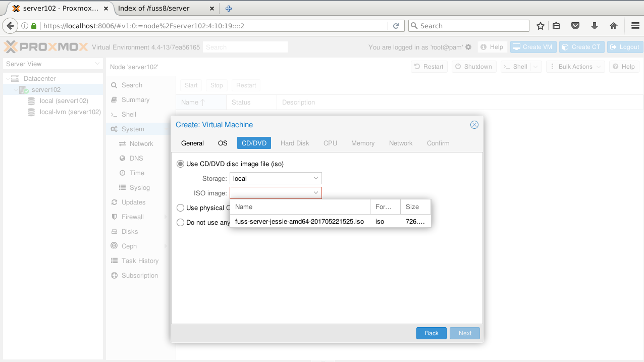This screenshot has width=644, height=362.
Task: Click the Restart node button
Action: pyautogui.click(x=429, y=67)
